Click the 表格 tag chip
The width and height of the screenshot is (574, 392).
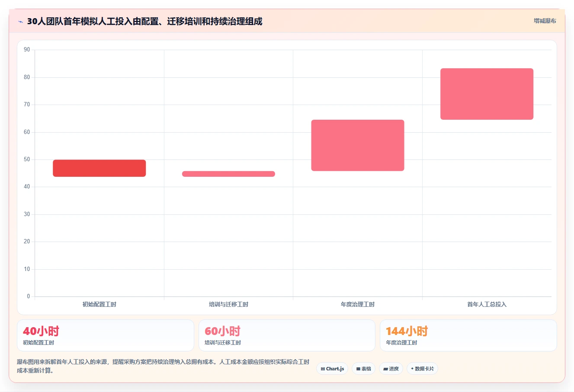point(363,369)
